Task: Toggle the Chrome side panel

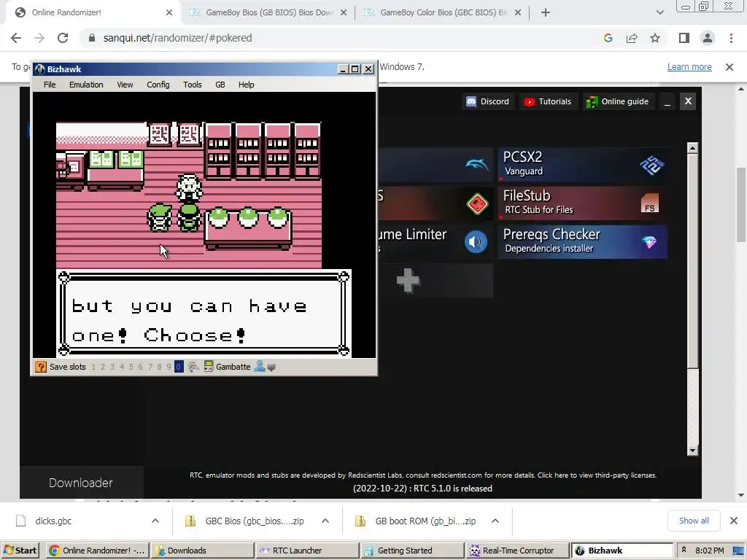Action: (684, 38)
